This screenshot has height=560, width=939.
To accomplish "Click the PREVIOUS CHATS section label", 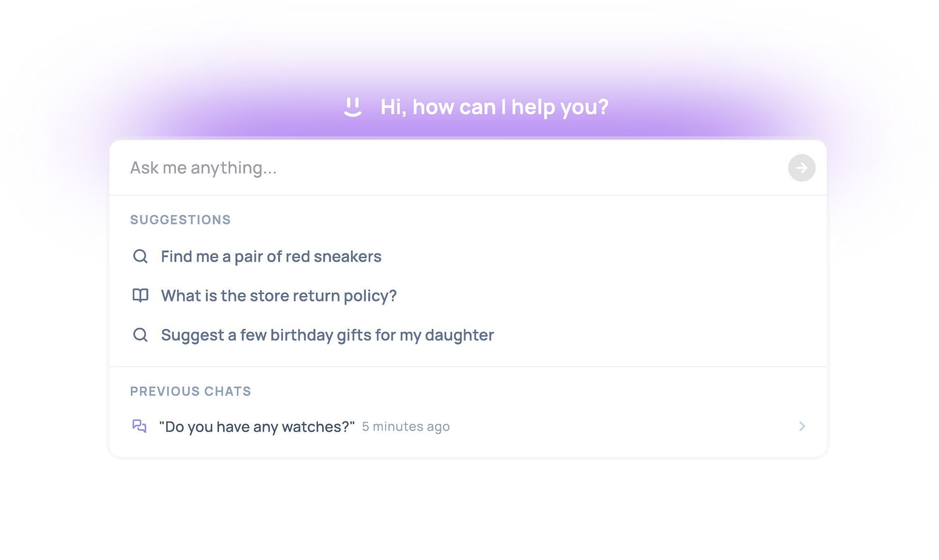I will (190, 391).
